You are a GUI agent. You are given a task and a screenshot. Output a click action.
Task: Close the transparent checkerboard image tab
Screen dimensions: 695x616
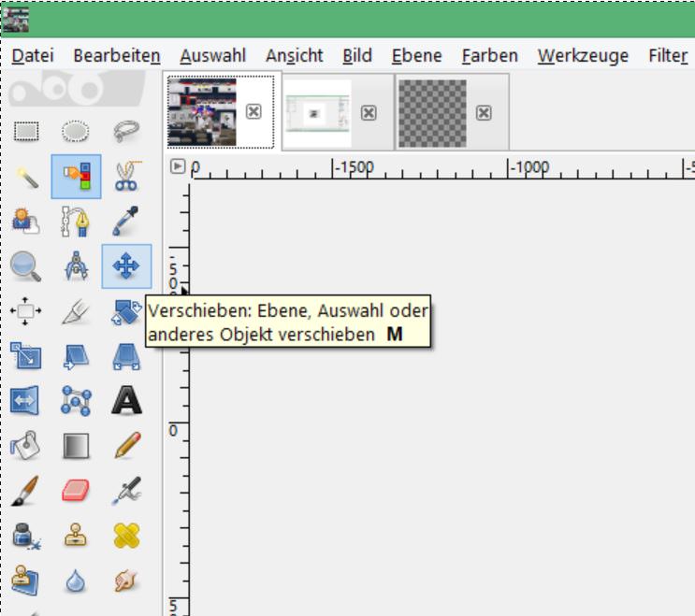[484, 113]
